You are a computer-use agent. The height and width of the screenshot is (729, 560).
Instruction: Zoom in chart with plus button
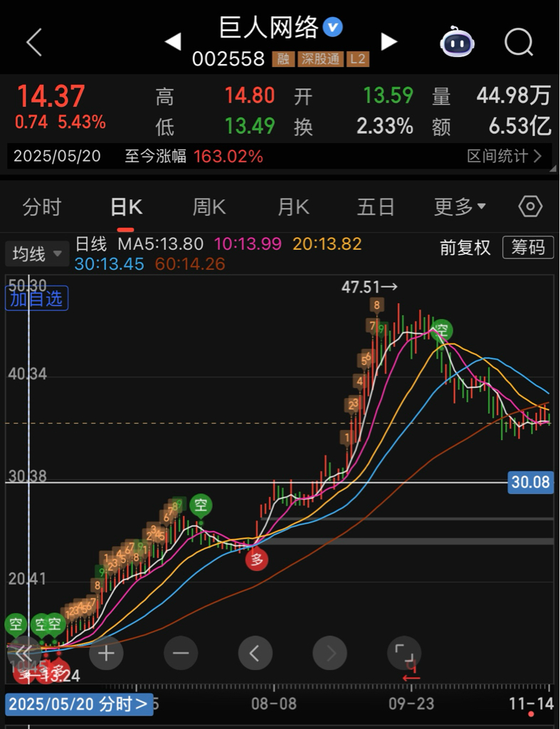106,653
